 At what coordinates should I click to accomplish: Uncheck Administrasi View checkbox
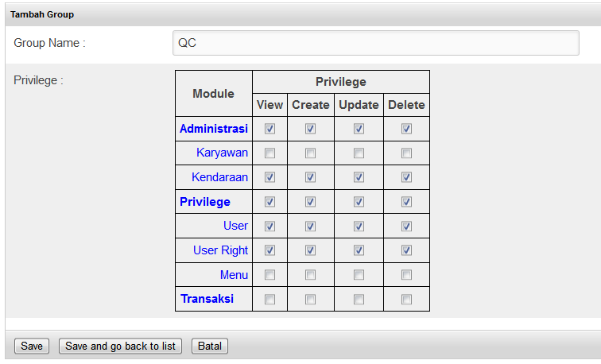click(269, 129)
